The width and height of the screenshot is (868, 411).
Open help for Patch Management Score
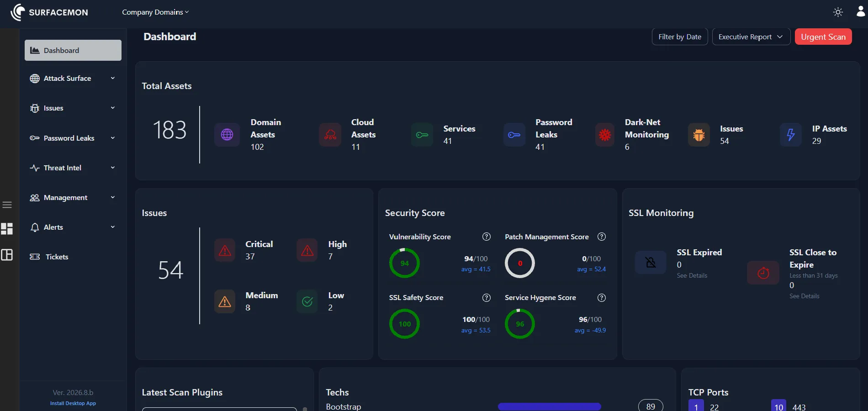tap(602, 237)
